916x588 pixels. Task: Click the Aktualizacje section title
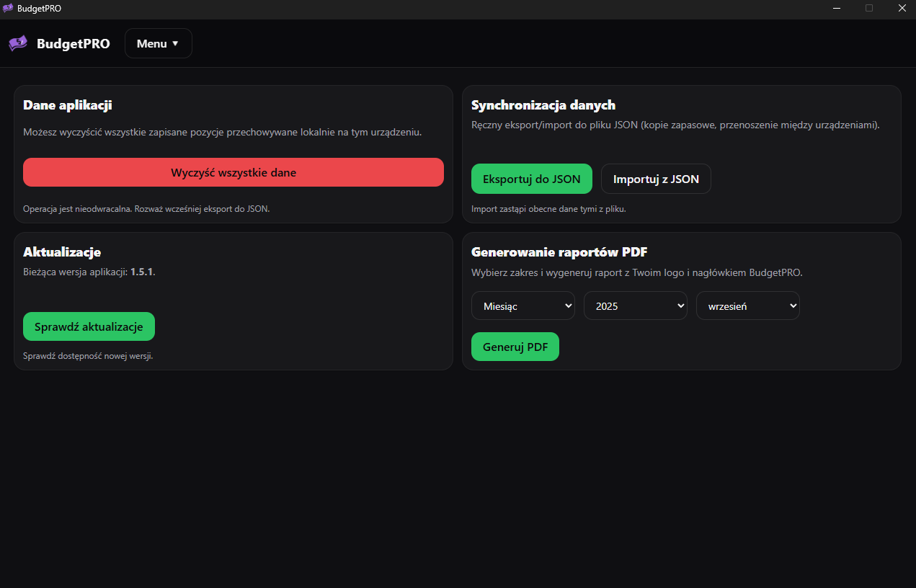click(x=62, y=252)
